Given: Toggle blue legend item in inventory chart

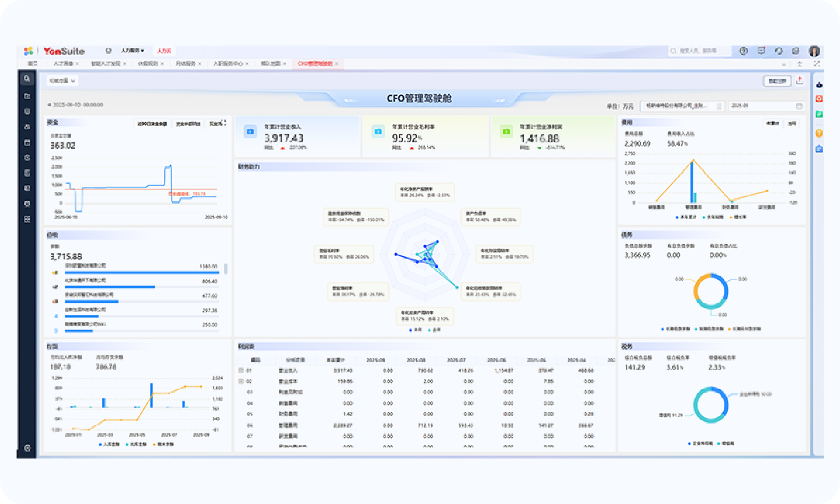Looking at the screenshot, I should tap(108, 444).
